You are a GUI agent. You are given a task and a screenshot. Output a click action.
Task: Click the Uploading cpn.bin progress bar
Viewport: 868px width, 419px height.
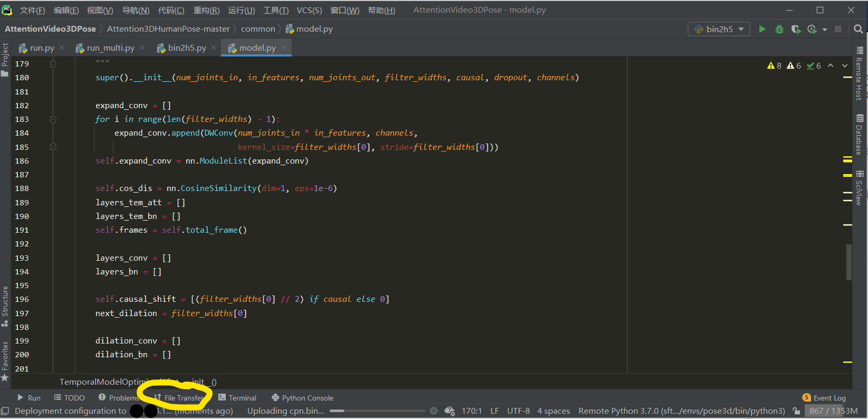tap(378, 411)
